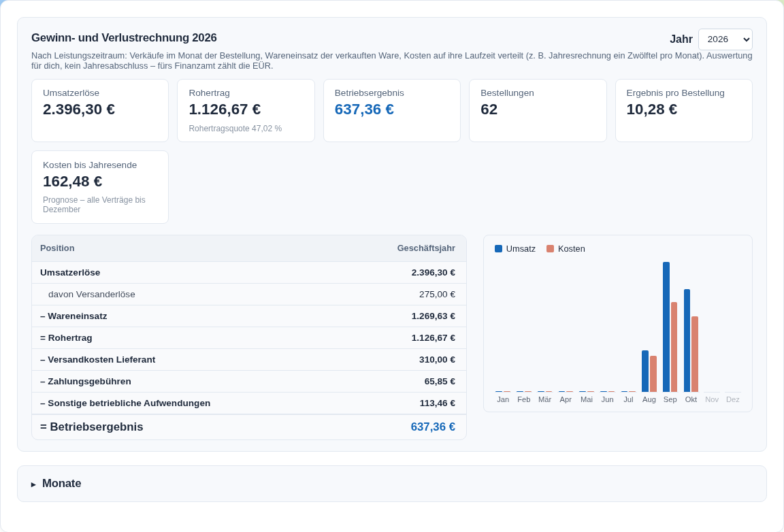Select the Wareneinsatz table row

pos(249,316)
